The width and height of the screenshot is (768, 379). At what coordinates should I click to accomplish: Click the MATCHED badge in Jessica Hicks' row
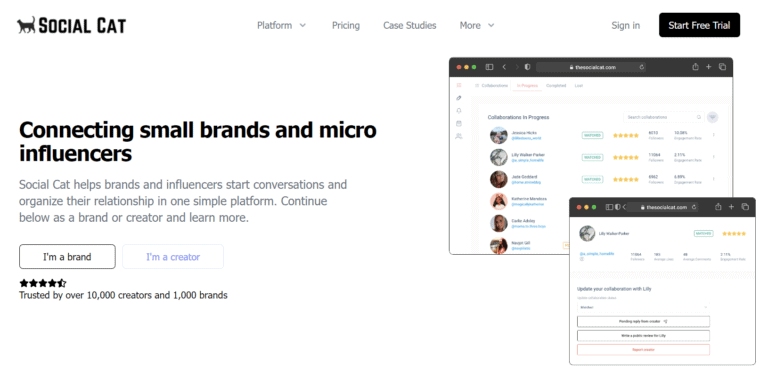tap(592, 135)
